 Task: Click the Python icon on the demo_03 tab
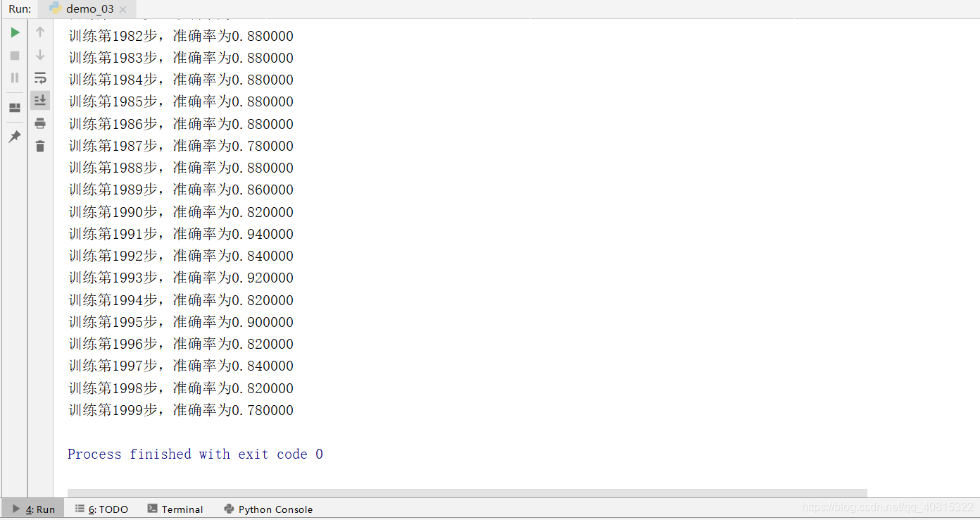coord(55,8)
